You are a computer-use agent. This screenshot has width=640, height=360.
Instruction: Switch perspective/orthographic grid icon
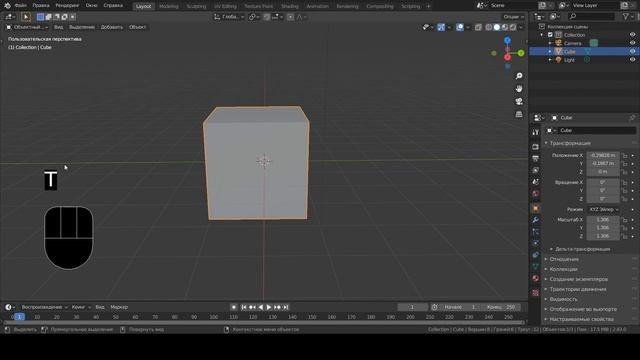pos(519,114)
